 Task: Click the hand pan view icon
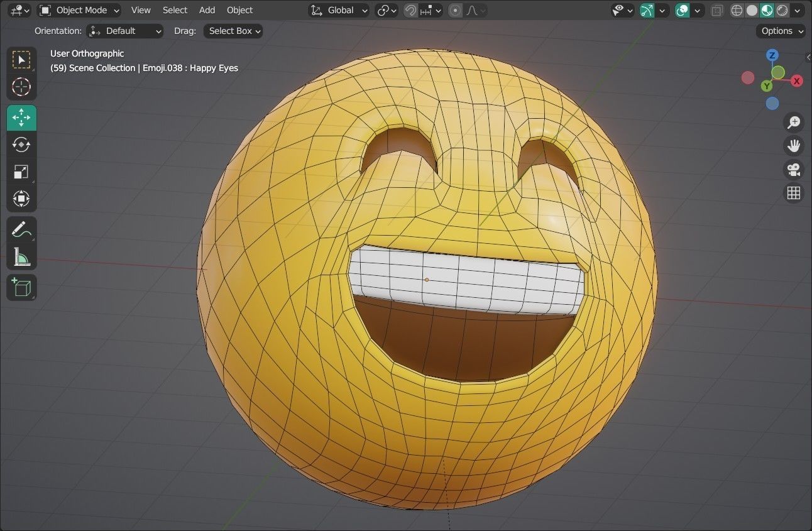coord(794,146)
